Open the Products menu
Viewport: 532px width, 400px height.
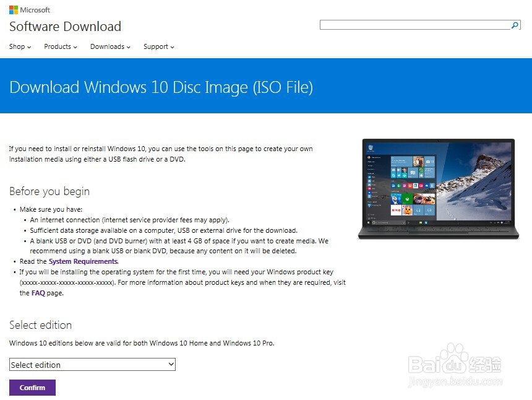(x=61, y=46)
